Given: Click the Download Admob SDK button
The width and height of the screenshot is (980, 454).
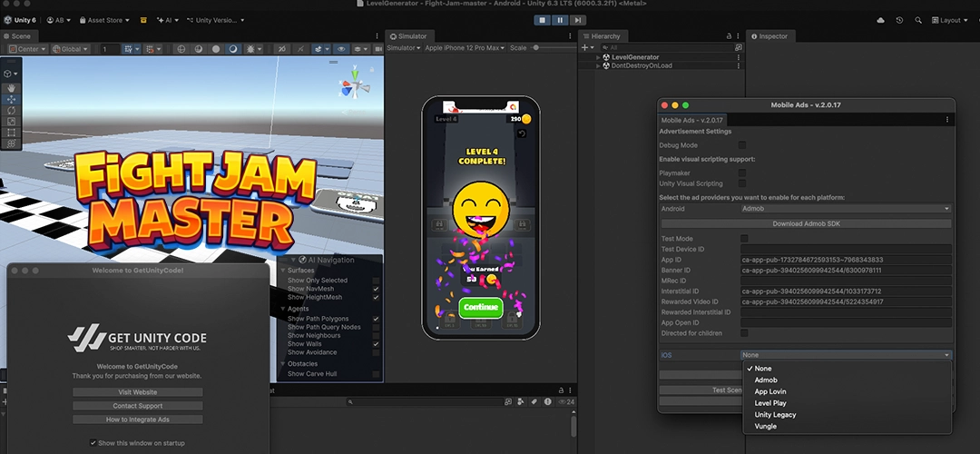Looking at the screenshot, I should point(806,223).
